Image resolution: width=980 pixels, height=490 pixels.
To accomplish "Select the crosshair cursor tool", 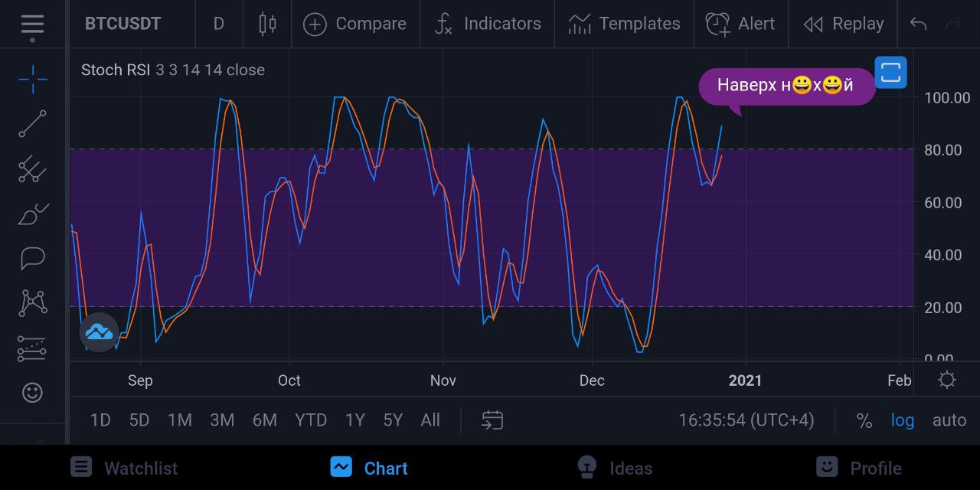I will click(x=32, y=79).
